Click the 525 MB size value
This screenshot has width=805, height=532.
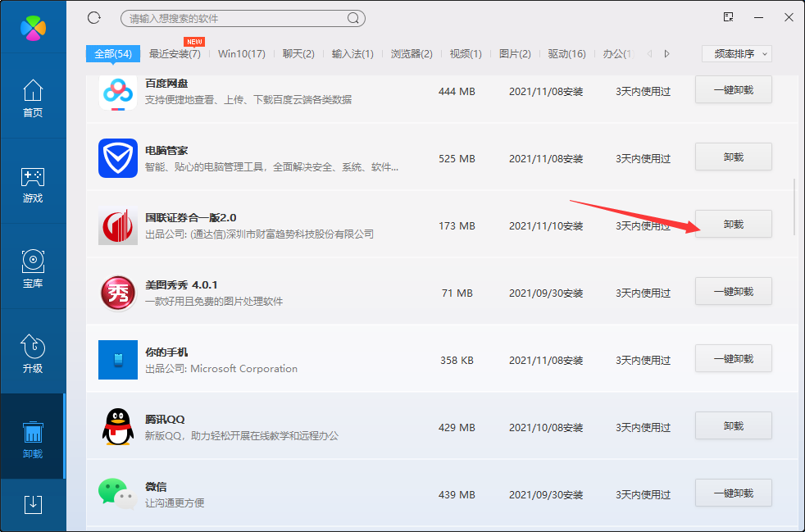(457, 159)
